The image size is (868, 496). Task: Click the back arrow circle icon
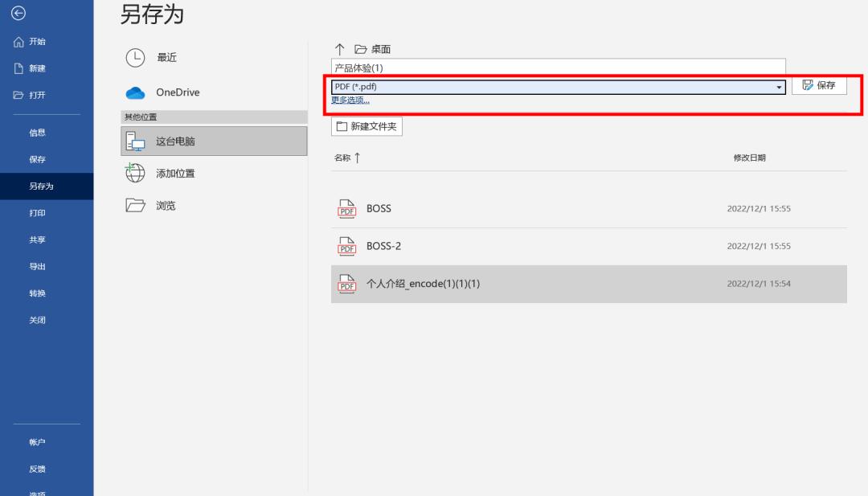point(18,13)
